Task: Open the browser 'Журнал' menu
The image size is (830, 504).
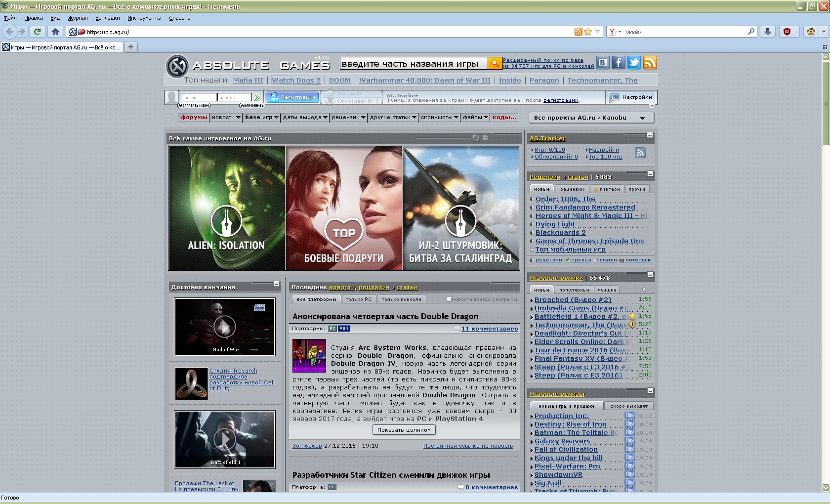Action: click(x=78, y=18)
